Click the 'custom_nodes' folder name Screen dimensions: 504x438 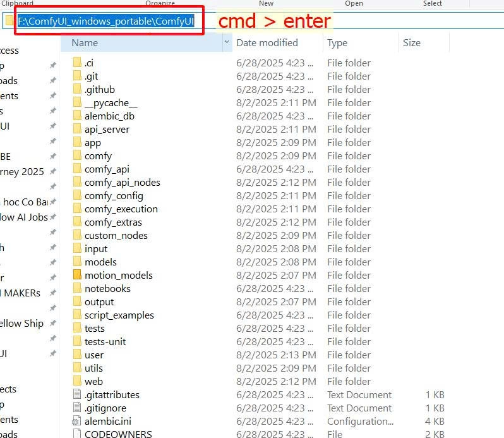click(116, 235)
